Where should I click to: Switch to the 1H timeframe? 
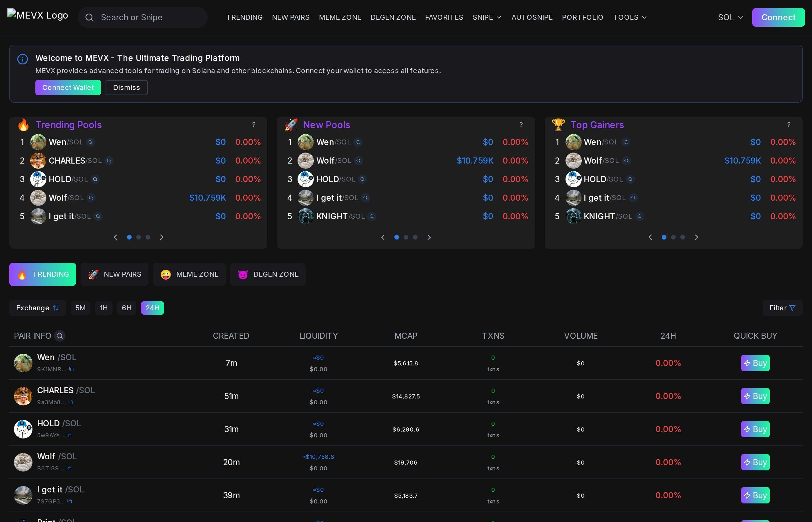point(104,308)
